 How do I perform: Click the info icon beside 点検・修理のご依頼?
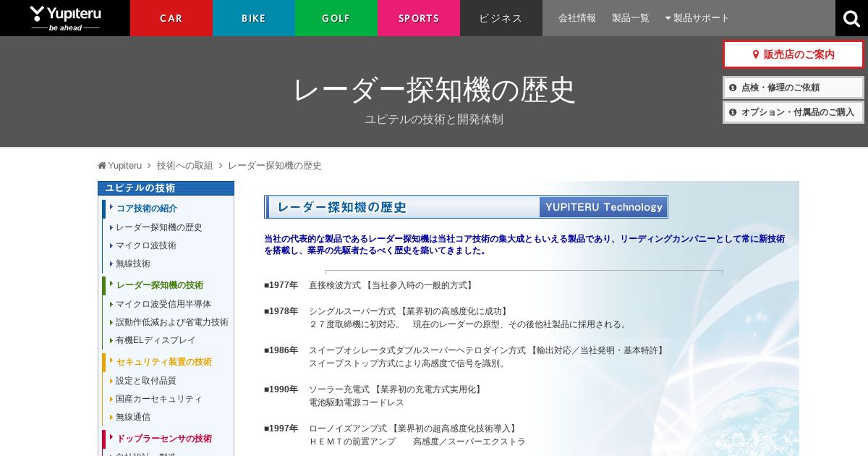pyautogui.click(x=733, y=88)
